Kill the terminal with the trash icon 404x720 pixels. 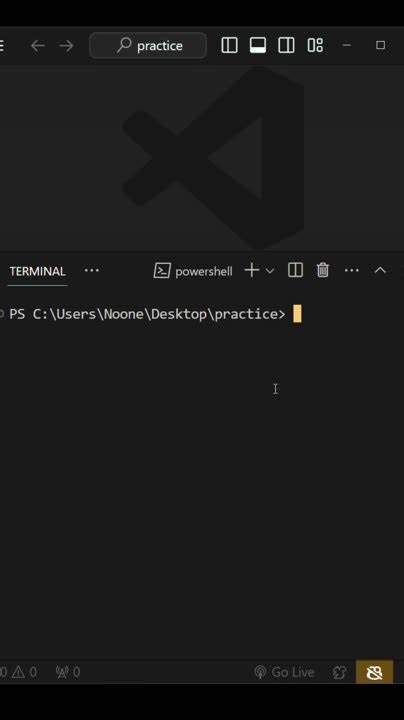323,270
